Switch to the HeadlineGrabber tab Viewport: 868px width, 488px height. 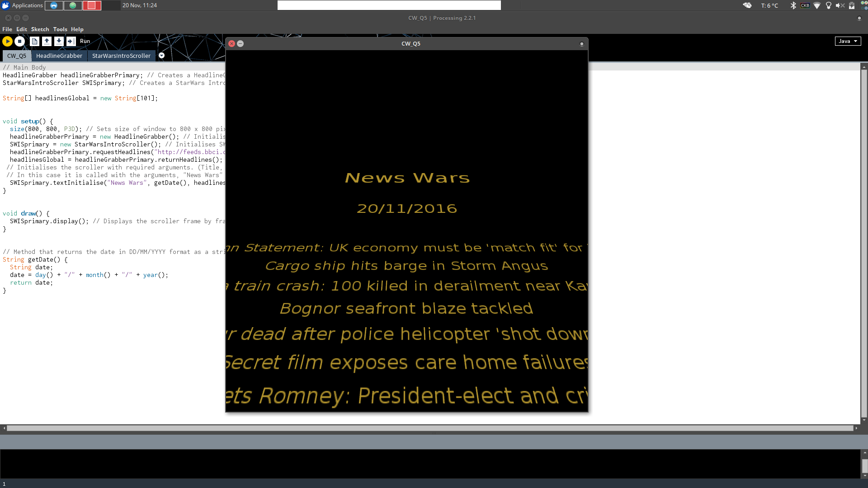pos(59,56)
